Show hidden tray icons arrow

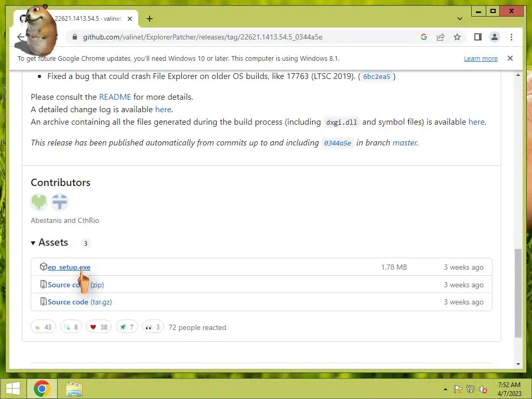445,389
